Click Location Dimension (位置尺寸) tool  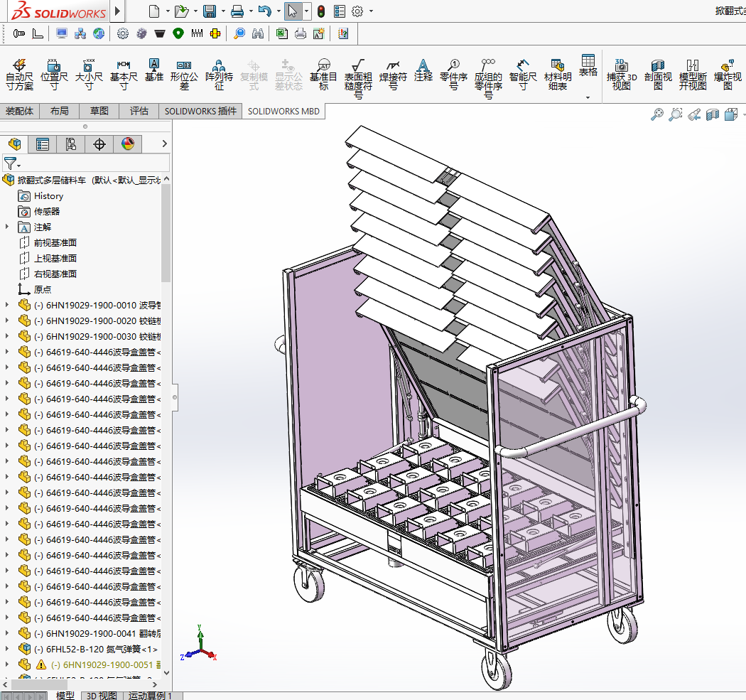pyautogui.click(x=54, y=75)
